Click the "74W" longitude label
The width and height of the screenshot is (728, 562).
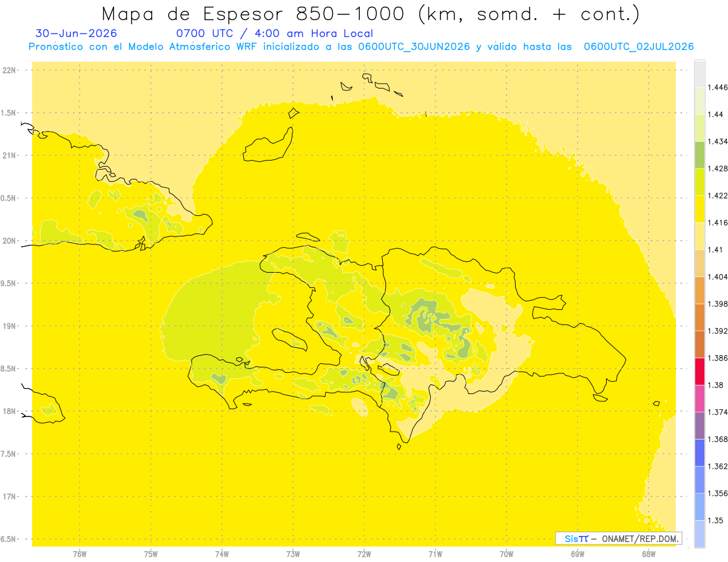click(x=222, y=554)
